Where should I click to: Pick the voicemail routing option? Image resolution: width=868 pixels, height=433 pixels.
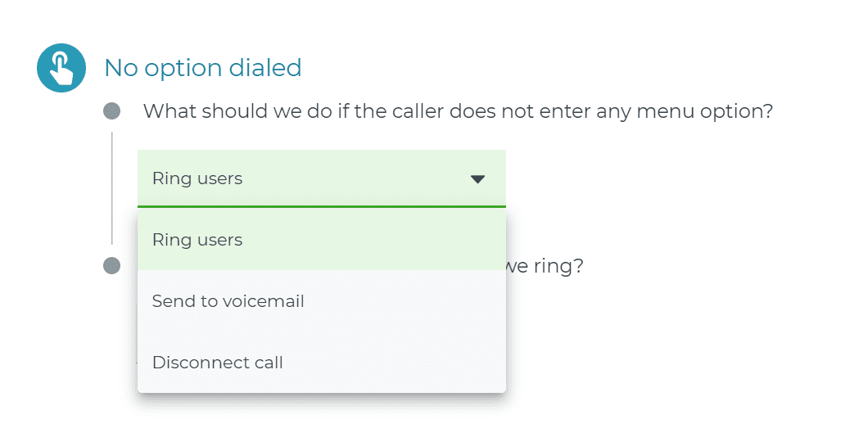322,301
